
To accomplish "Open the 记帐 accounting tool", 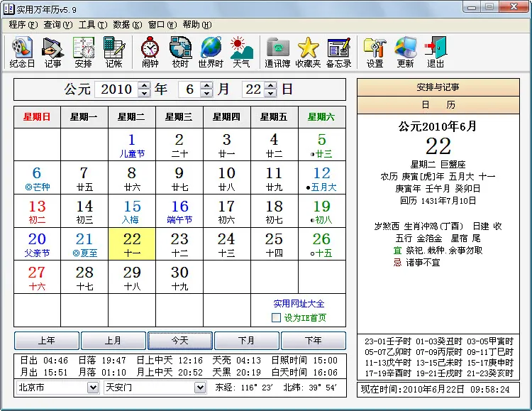I will tap(113, 53).
